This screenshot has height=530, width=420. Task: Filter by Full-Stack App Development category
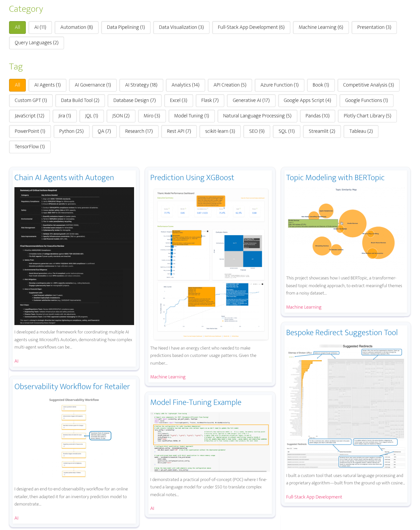click(x=251, y=28)
